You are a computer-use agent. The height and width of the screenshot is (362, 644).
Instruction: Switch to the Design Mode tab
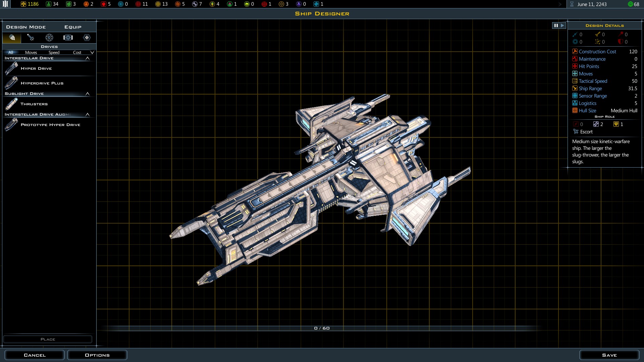point(26,27)
